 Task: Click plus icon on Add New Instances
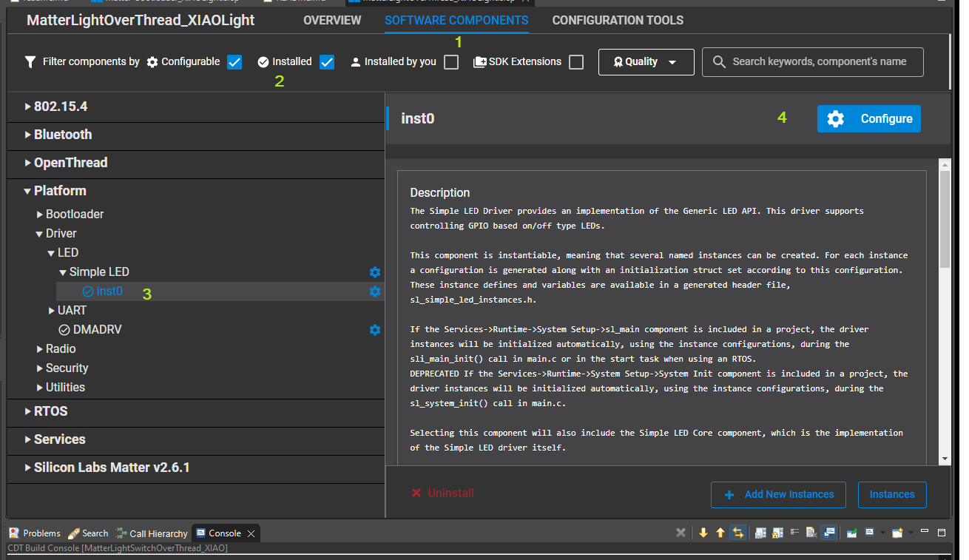point(729,495)
